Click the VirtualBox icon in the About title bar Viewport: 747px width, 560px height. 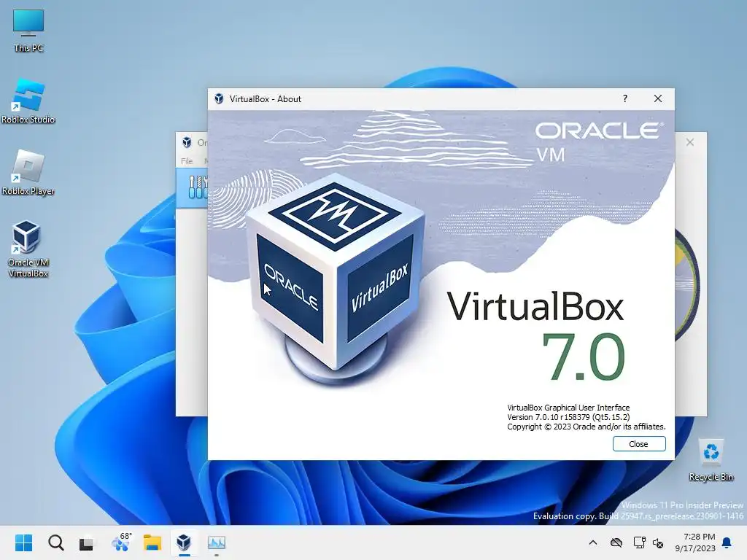point(219,99)
